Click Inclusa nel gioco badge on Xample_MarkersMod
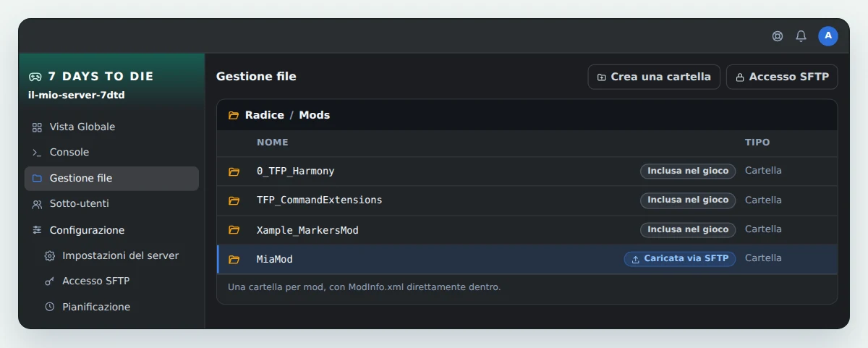The width and height of the screenshot is (868, 348). tap(688, 229)
